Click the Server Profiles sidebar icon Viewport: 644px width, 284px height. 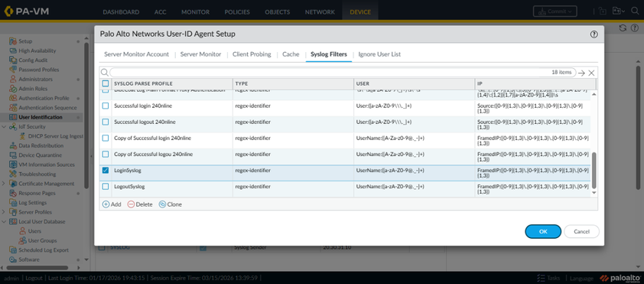[x=14, y=212]
